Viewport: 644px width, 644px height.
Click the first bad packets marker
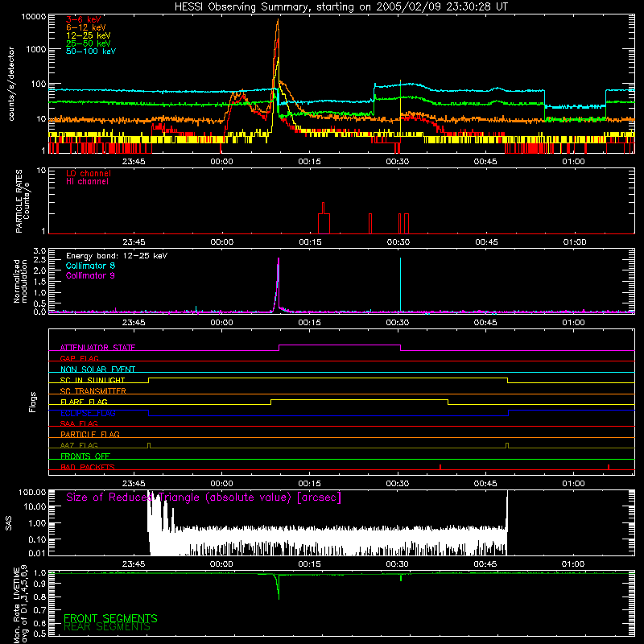440,467
